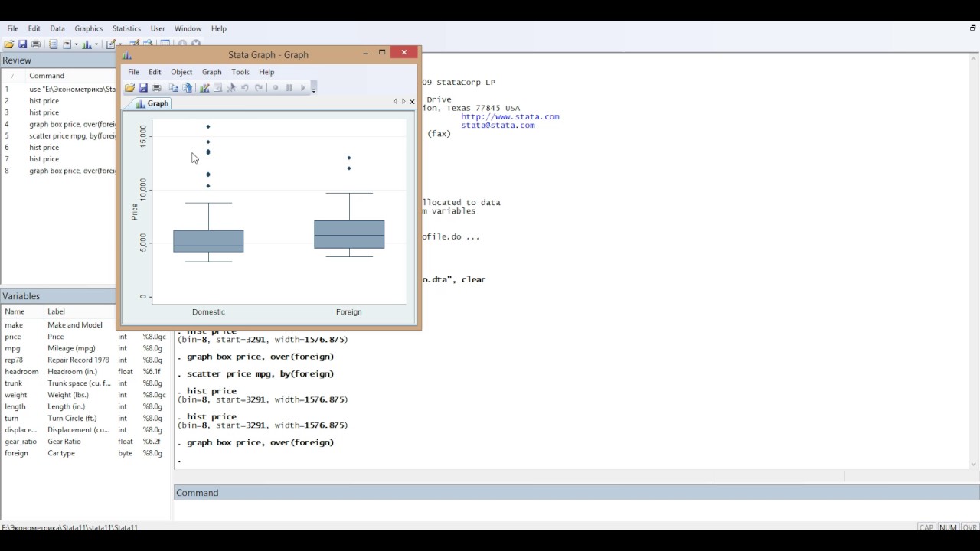This screenshot has height=551, width=980.
Task: Select Review command 8 graph box price
Action: [x=58, y=171]
